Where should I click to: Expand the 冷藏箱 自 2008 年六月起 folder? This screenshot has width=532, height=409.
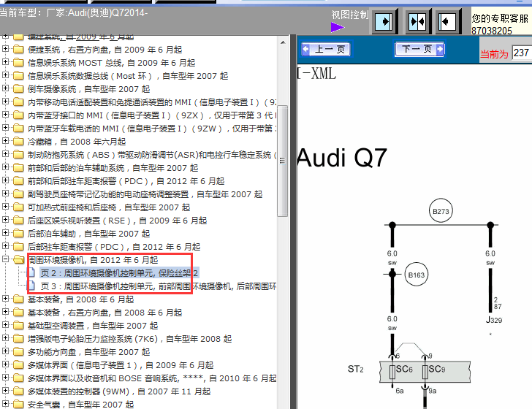(x=5, y=140)
